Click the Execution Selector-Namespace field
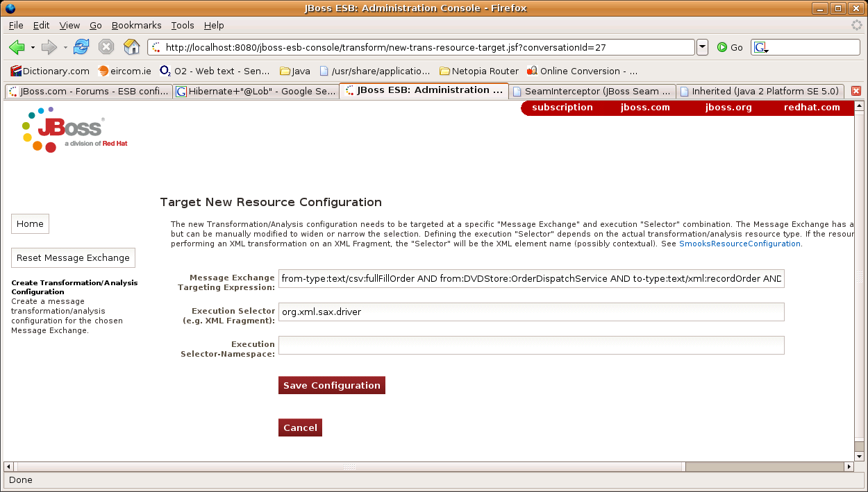 pos(531,345)
